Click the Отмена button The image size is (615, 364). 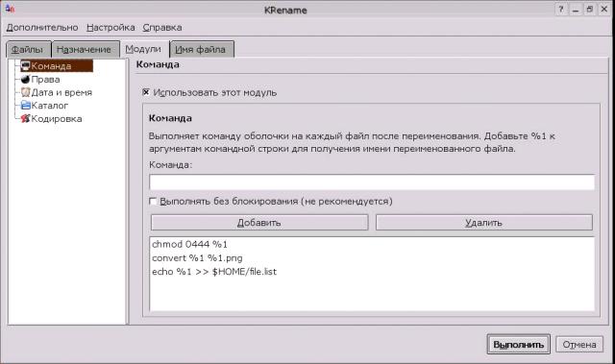pyautogui.click(x=579, y=345)
